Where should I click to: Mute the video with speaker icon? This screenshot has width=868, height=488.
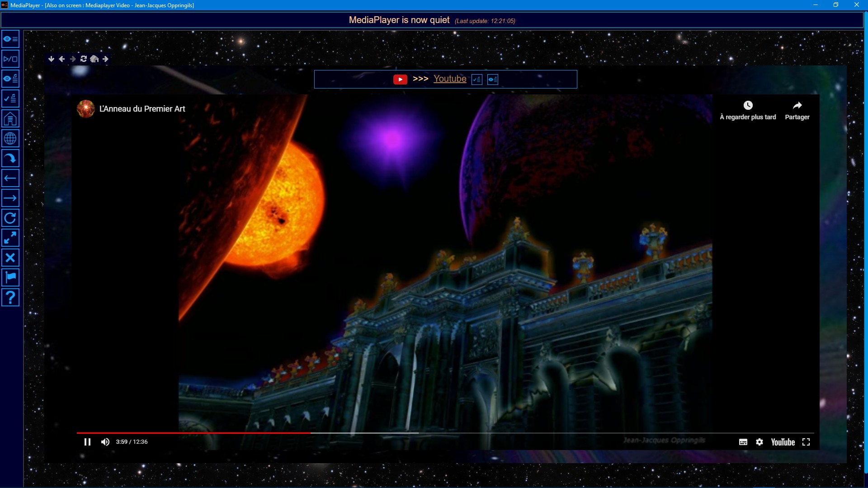pos(105,442)
